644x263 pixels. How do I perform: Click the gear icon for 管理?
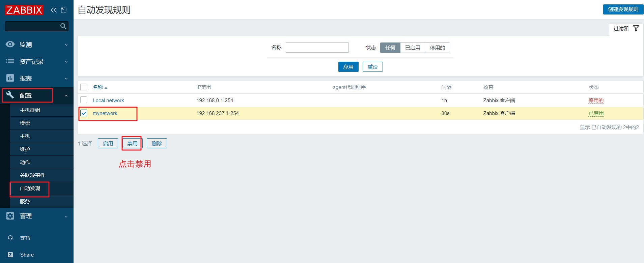10,216
